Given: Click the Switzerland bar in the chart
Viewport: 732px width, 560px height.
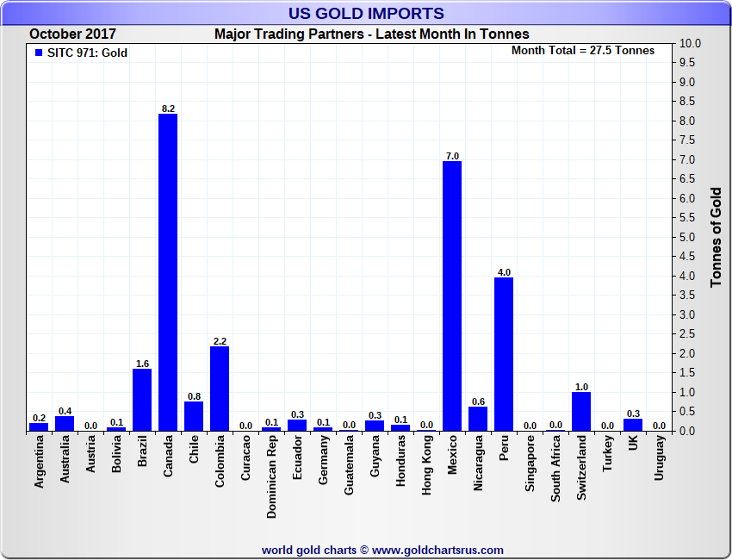Looking at the screenshot, I should click(x=581, y=412).
